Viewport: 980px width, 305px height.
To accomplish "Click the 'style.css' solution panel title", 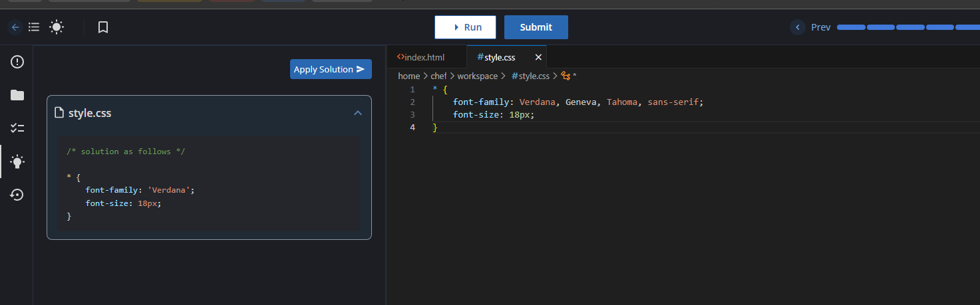I will click(90, 113).
